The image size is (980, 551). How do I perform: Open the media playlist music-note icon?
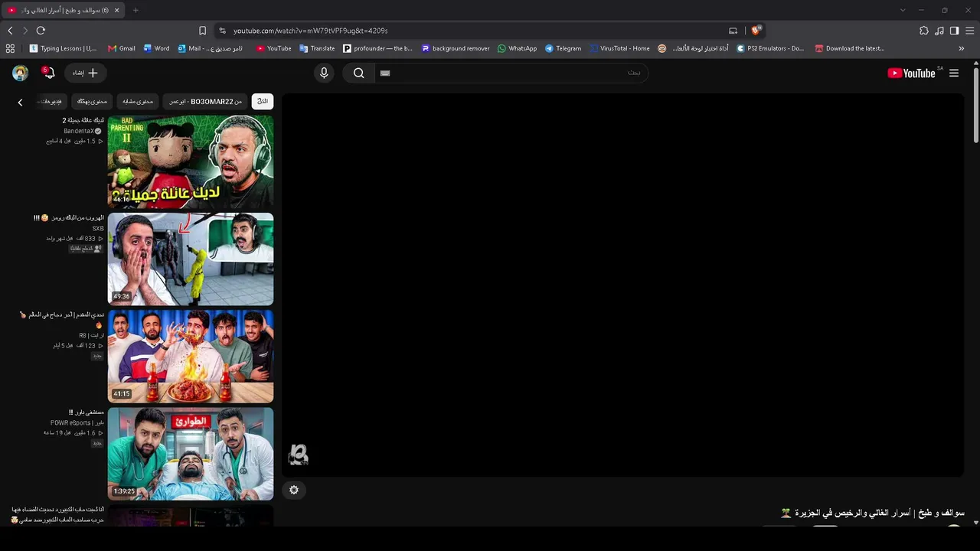[939, 31]
